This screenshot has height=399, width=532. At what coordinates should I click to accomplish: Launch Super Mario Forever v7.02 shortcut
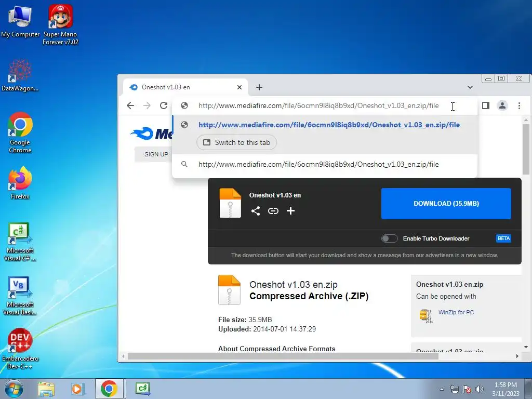(60, 25)
